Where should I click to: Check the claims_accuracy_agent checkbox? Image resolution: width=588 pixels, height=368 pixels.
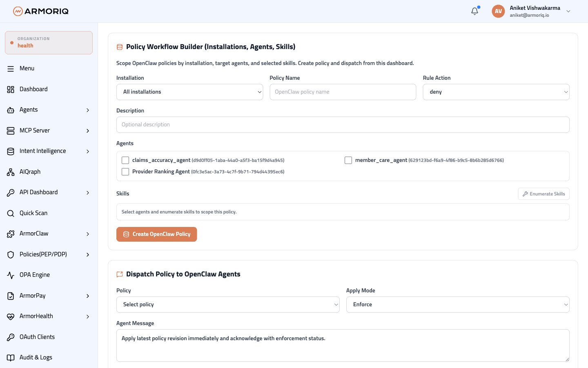click(125, 160)
